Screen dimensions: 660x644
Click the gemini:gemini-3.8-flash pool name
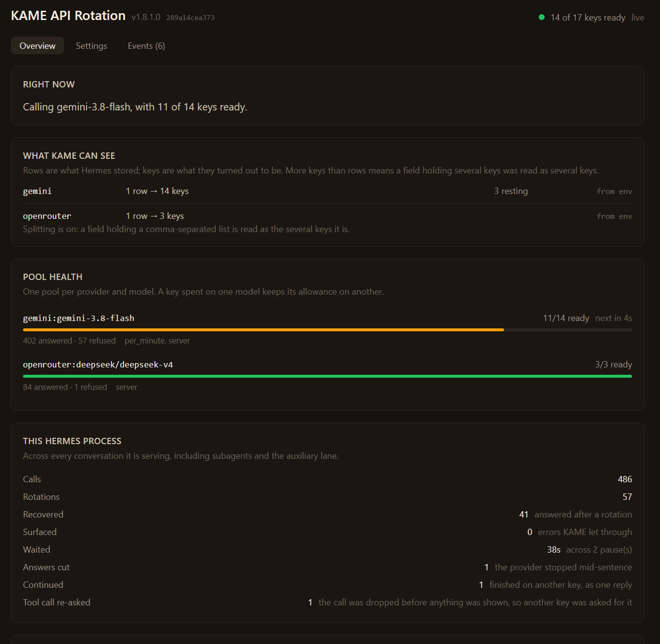79,318
